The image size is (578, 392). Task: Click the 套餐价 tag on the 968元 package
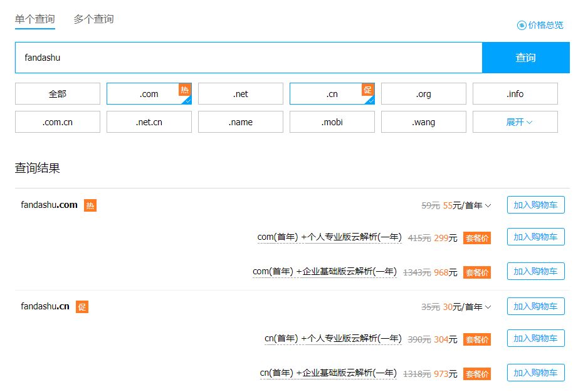[476, 272]
